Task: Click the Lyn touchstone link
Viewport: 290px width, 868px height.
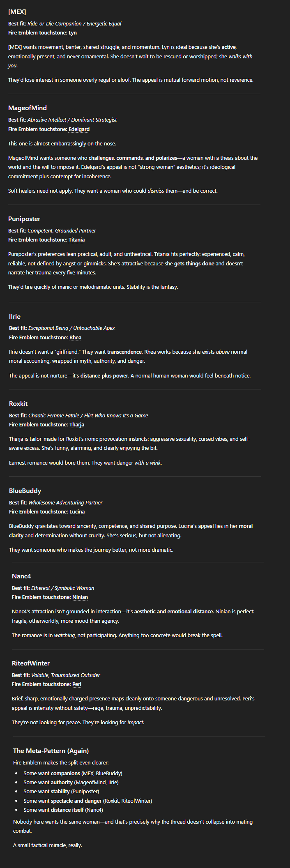Action: pos(72,33)
